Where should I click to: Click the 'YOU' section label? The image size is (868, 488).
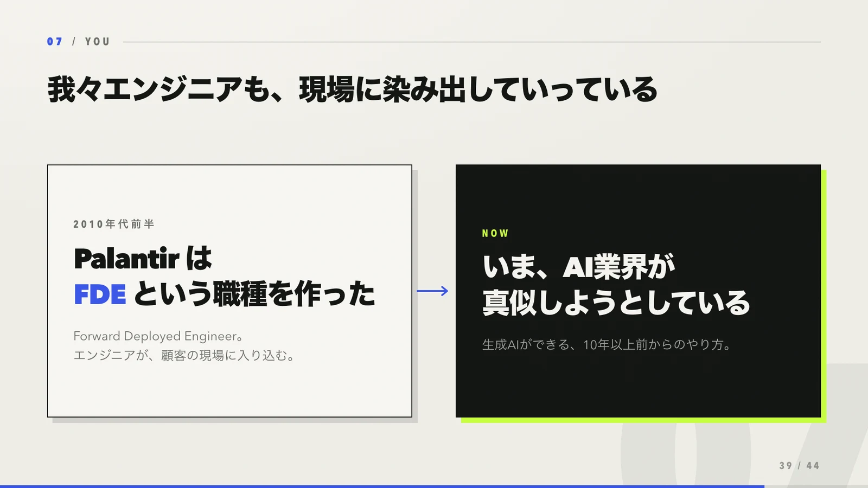point(98,42)
